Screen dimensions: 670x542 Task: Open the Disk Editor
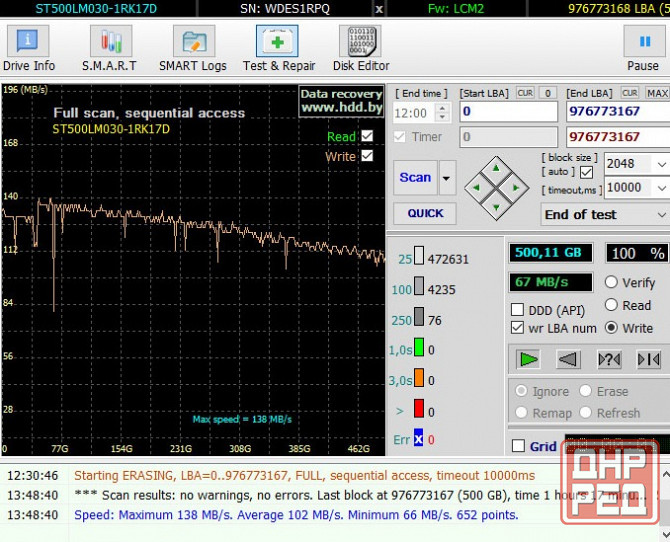pos(361,48)
